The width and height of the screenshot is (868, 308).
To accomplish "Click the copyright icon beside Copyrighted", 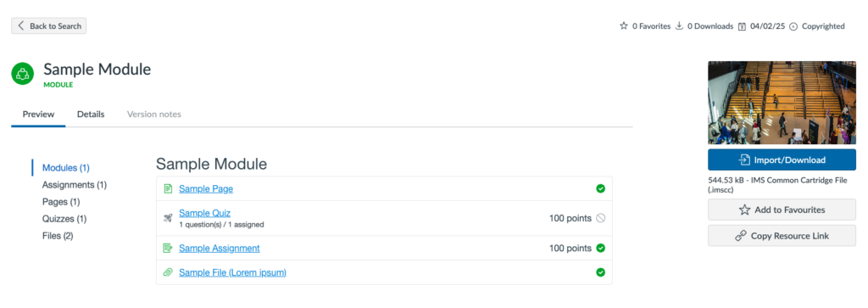I will coord(793,26).
